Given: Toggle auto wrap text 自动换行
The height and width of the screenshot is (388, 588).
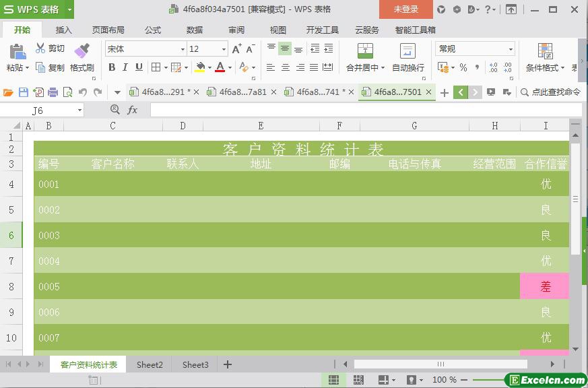Looking at the screenshot, I should coord(407,57).
